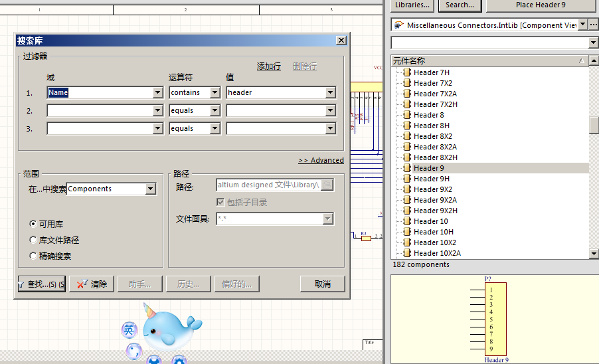Select Header 8H in component list
Screen dimensions: 599x364
(431, 126)
